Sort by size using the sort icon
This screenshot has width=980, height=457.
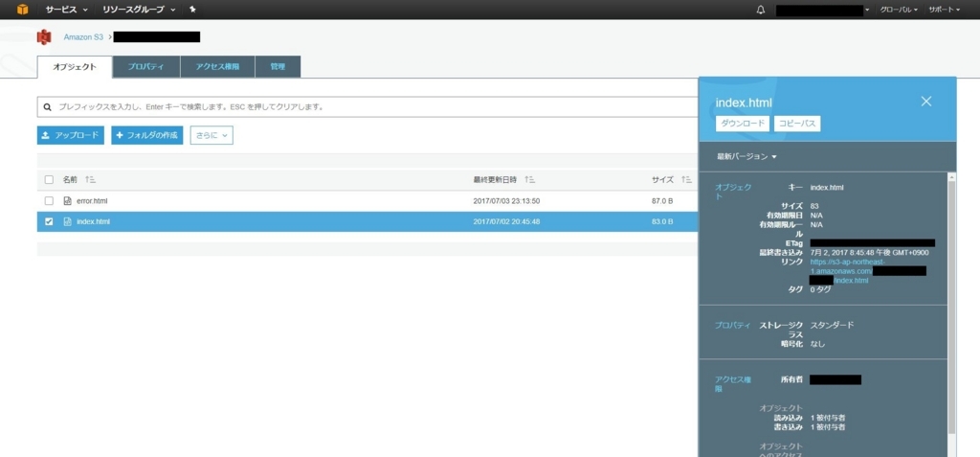(x=686, y=180)
